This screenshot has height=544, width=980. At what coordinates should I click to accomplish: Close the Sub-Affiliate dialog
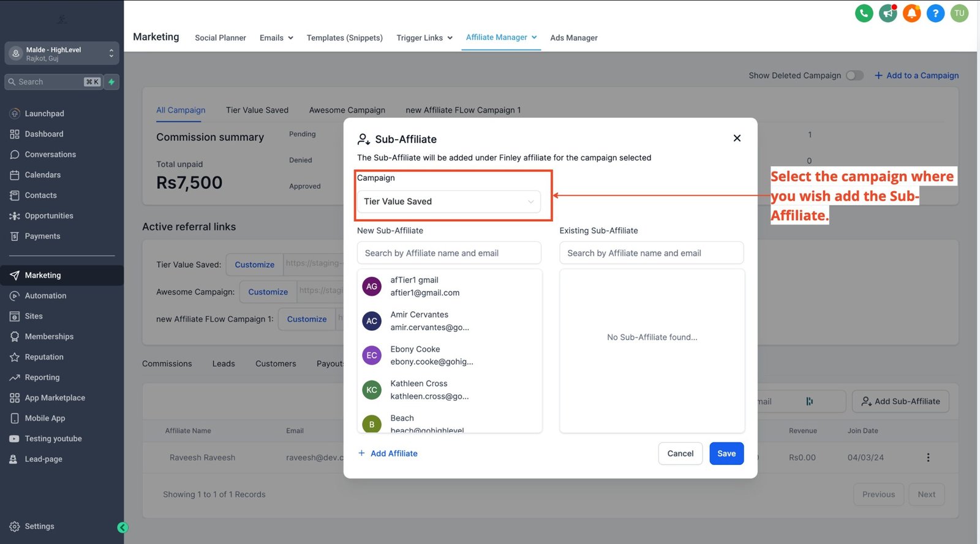737,138
